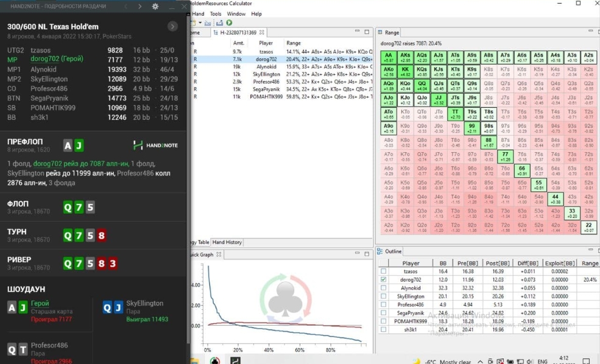This screenshot has width=600, height=364.
Task: Toggle checkbox for tzasos in Outline
Action: click(383, 271)
